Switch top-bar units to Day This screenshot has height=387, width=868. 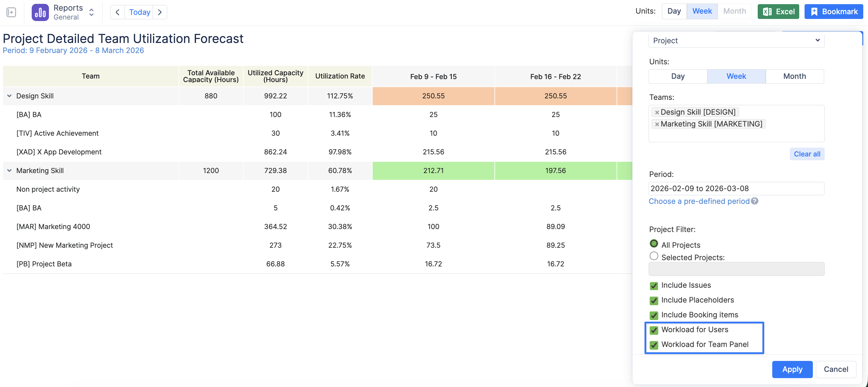coord(674,12)
